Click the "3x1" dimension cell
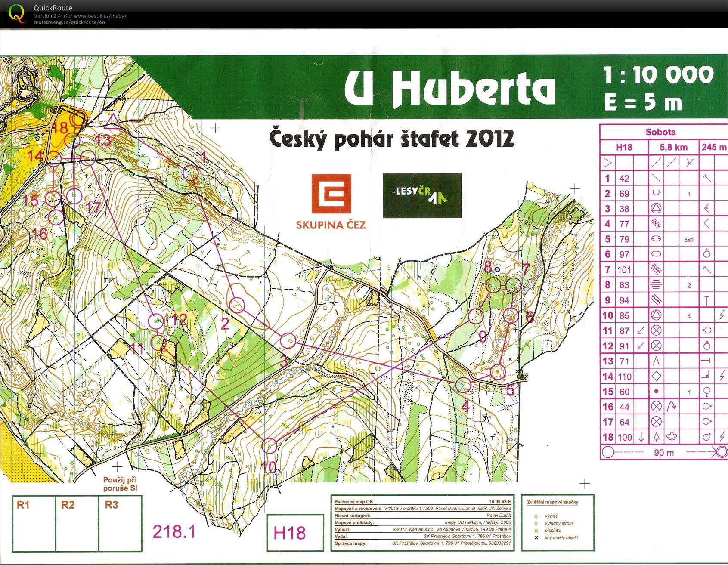 (x=689, y=240)
